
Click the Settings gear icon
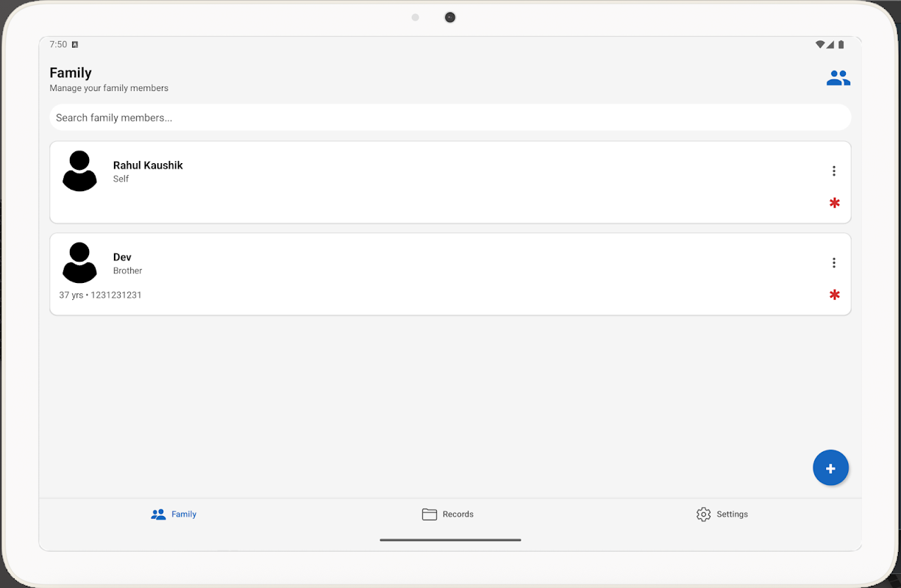pos(703,514)
